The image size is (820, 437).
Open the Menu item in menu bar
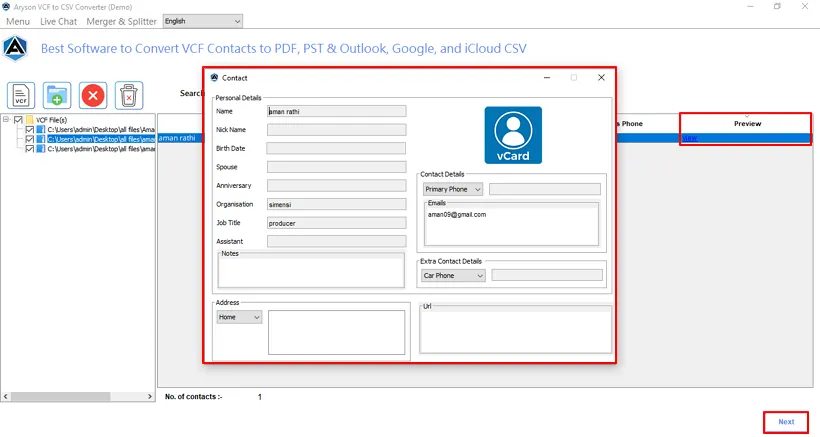tap(18, 21)
